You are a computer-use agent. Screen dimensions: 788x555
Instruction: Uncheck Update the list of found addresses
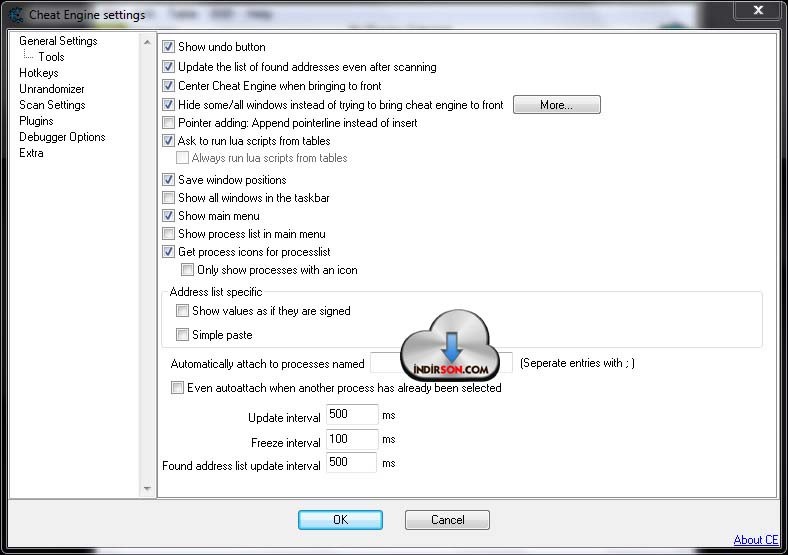(x=168, y=66)
